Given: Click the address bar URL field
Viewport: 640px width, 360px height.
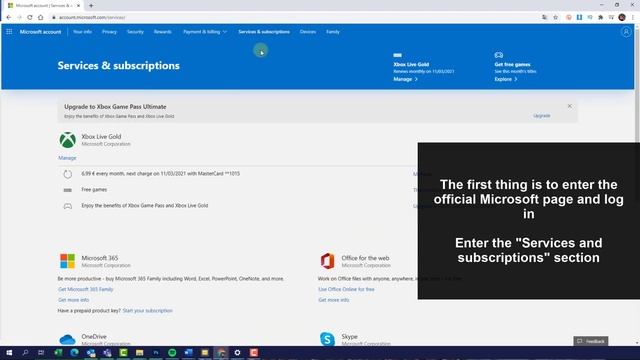Looking at the screenshot, I should pos(294,17).
